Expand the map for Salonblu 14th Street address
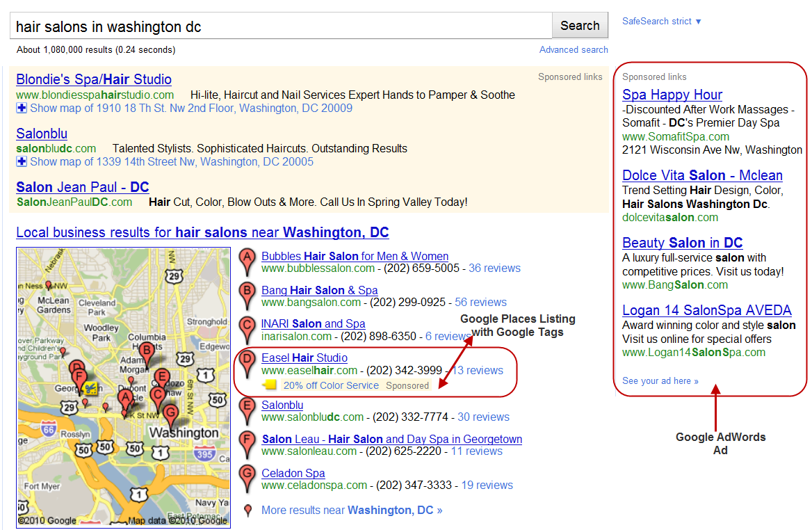Image resolution: width=812 pixels, height=530 pixels. tap(22, 161)
